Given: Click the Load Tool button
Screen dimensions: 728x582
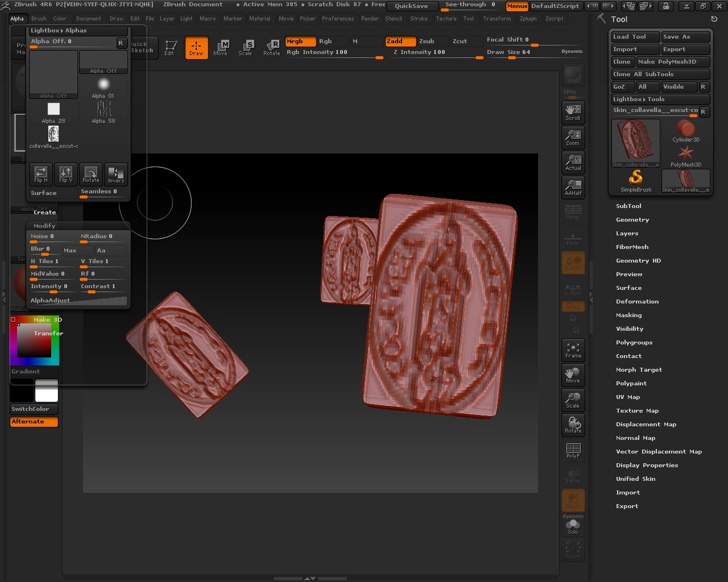Looking at the screenshot, I should point(635,37).
